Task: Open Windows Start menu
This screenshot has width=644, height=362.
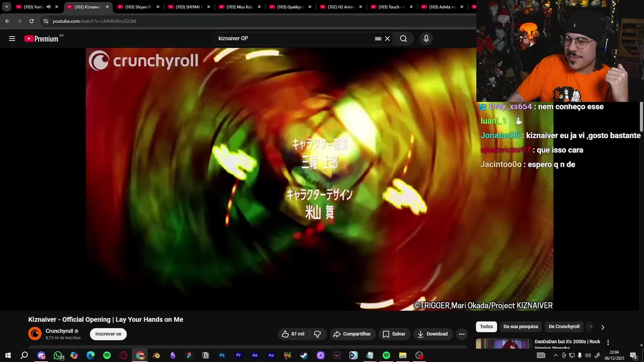Action: [x=8, y=355]
